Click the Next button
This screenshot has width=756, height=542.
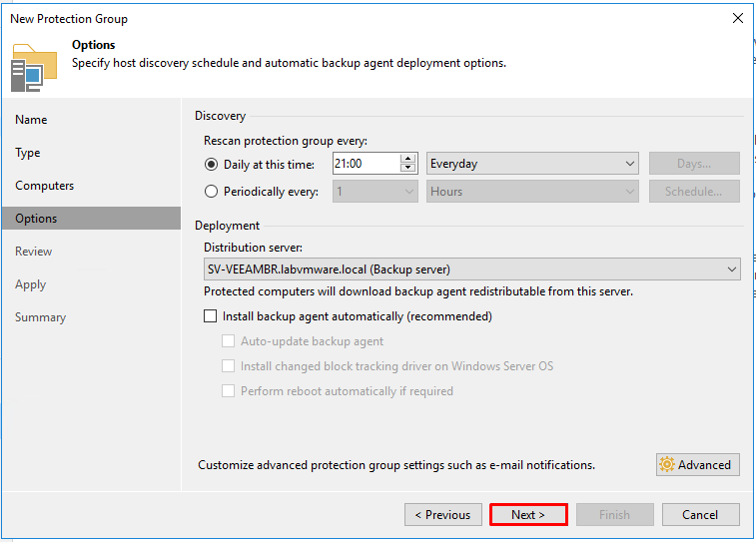click(528, 514)
